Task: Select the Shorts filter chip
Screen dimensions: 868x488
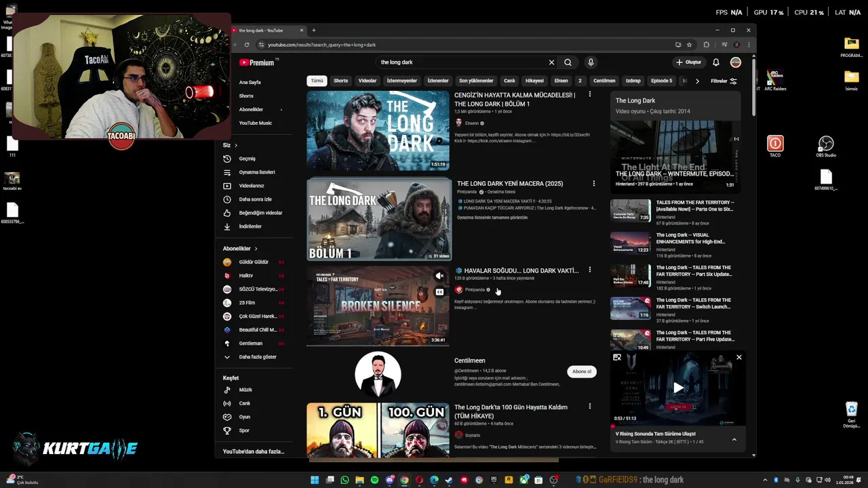Action: (x=340, y=81)
